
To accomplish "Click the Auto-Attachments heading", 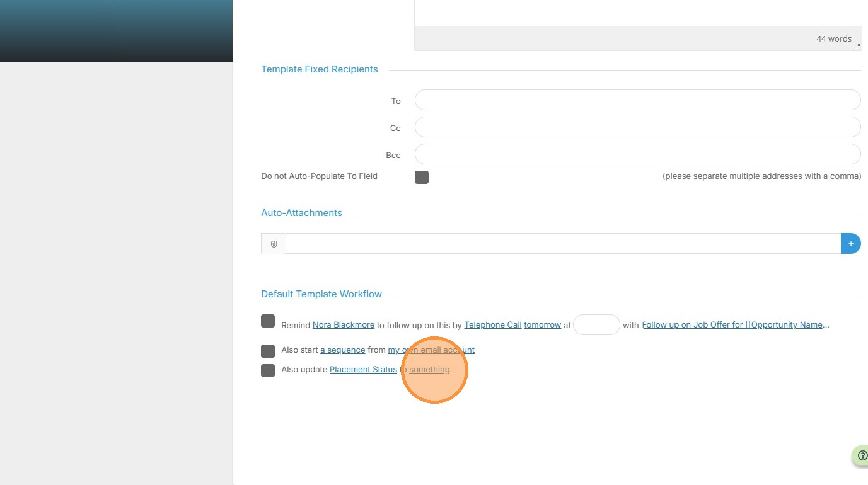I will pos(301,213).
